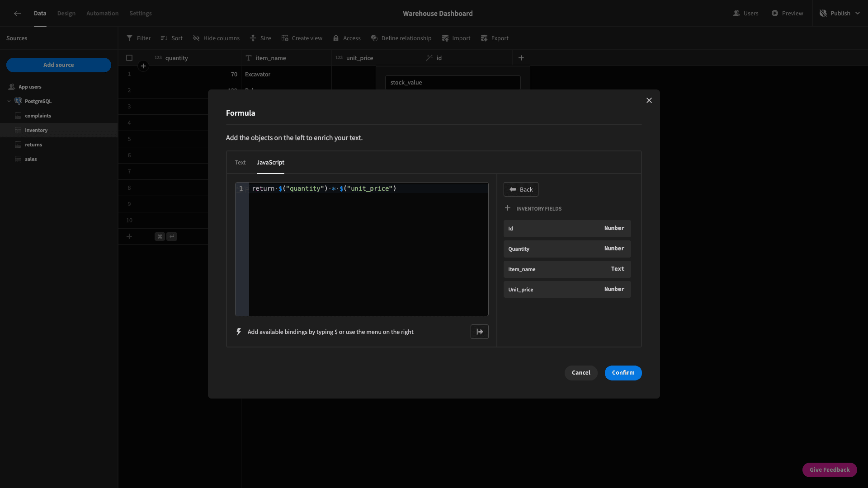Click the expand drawer arrow icon

480,332
